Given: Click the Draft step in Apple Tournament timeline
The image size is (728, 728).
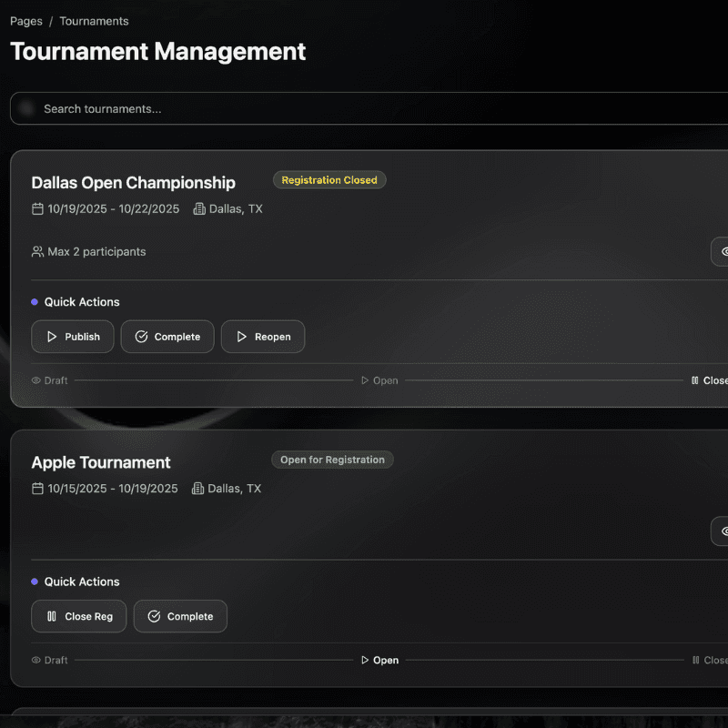Looking at the screenshot, I should pos(50,661).
